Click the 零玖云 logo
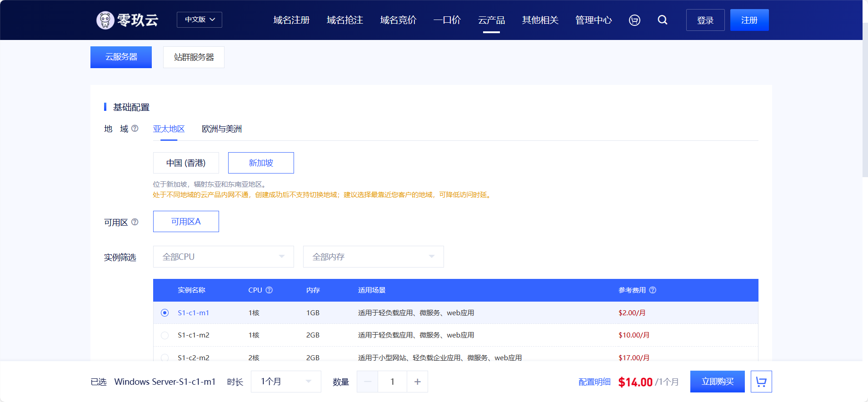This screenshot has height=402, width=868. 127,20
